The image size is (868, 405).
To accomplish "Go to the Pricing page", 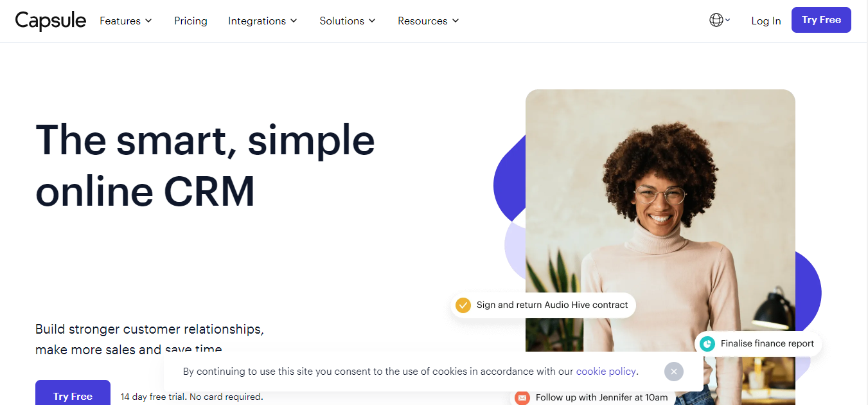I will [191, 21].
